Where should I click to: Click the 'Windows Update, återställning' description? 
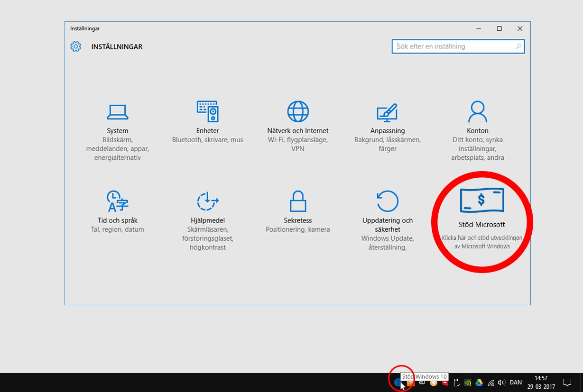point(388,243)
